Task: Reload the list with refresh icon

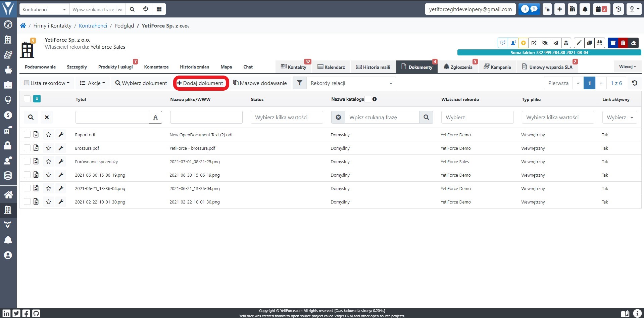Action: pyautogui.click(x=634, y=83)
